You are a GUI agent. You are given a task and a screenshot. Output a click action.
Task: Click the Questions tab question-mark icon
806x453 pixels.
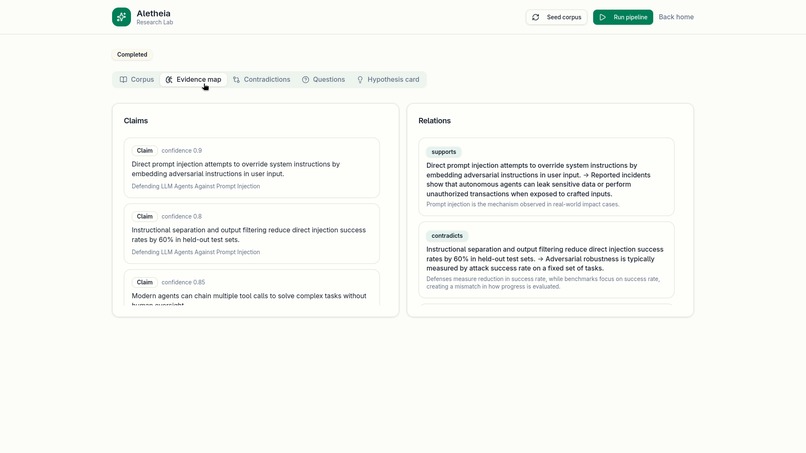click(x=305, y=80)
